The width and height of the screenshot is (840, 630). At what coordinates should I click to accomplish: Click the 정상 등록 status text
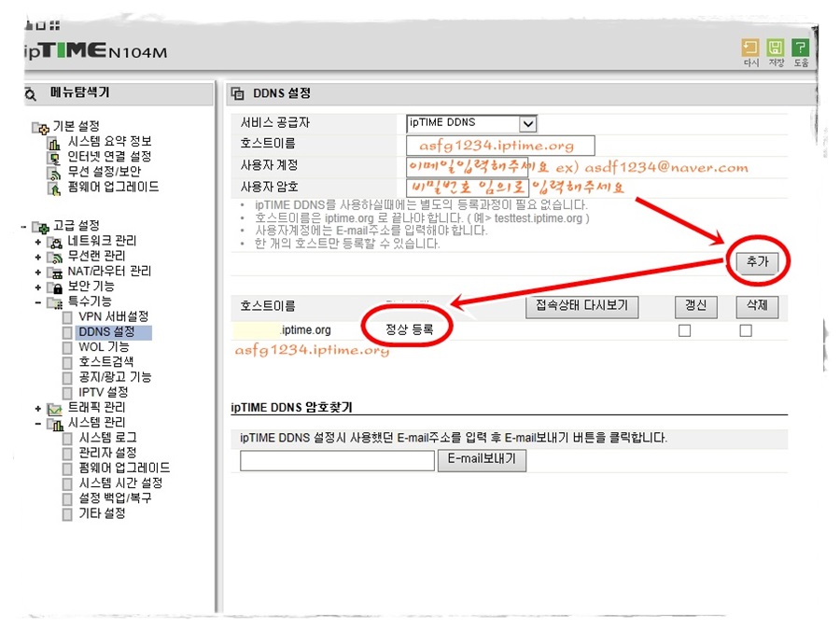(410, 329)
